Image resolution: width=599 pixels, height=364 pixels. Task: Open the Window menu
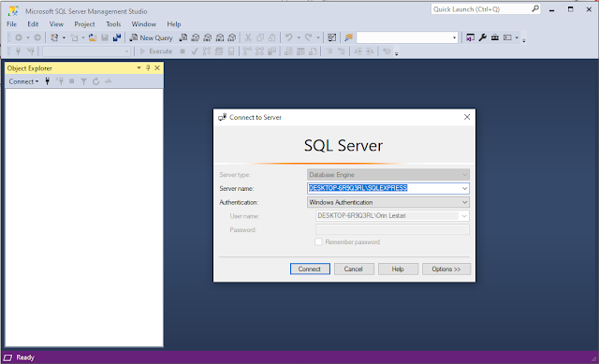point(143,24)
